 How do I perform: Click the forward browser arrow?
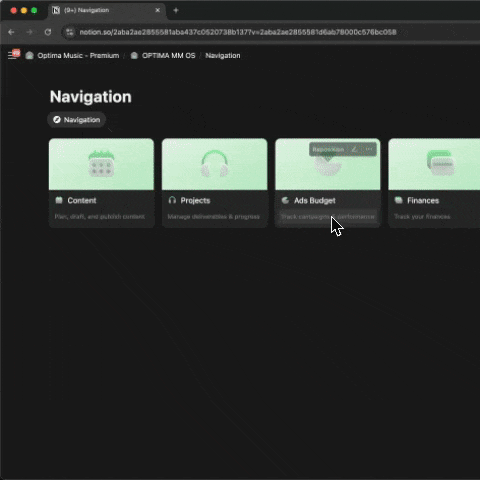30,32
